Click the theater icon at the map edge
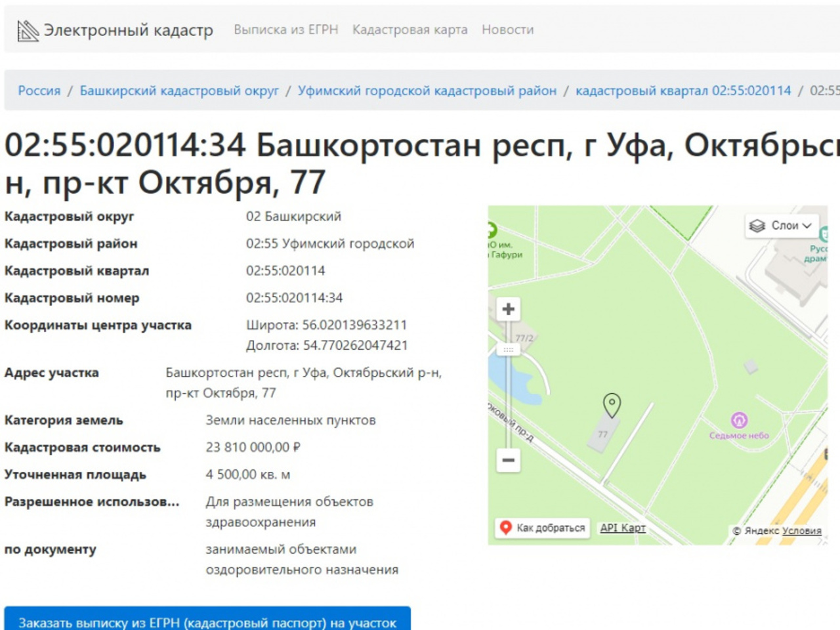Image resolution: width=840 pixels, height=630 pixels. [824, 233]
